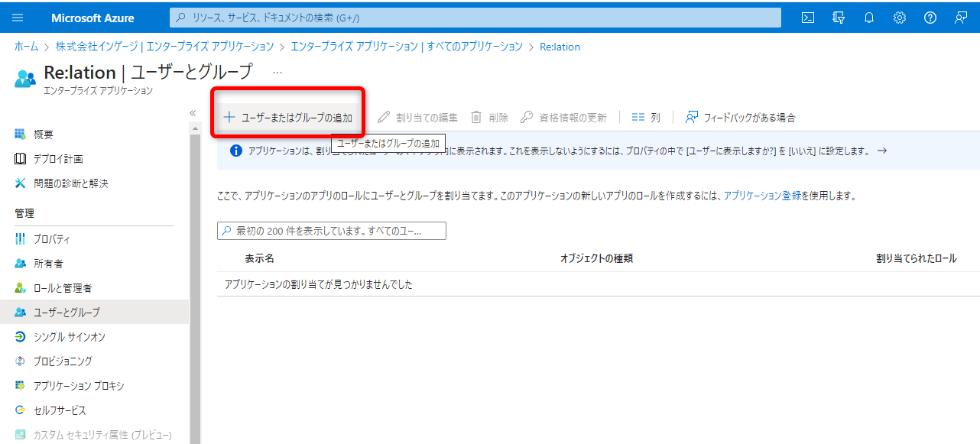Click the arrow on the info banner
The height and width of the screenshot is (444, 980).
tap(881, 151)
